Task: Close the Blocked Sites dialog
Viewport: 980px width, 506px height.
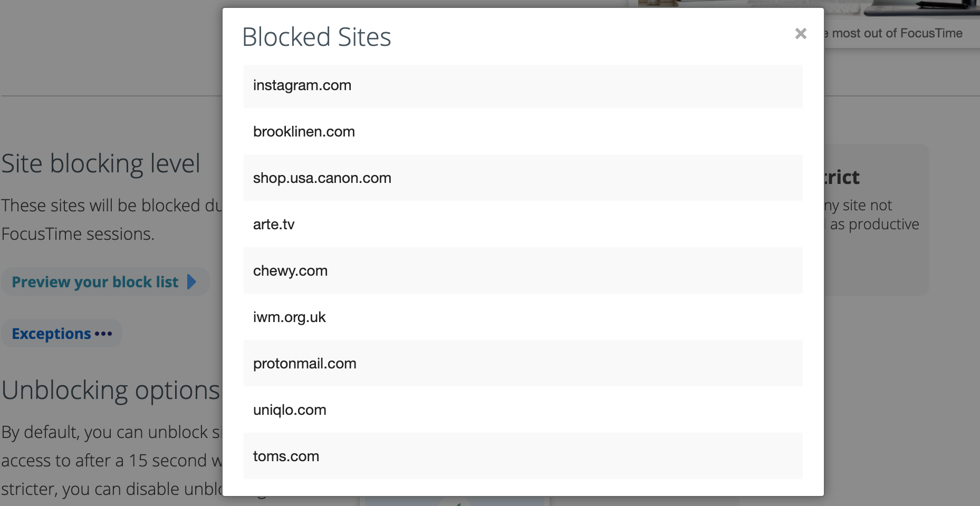Action: tap(801, 34)
